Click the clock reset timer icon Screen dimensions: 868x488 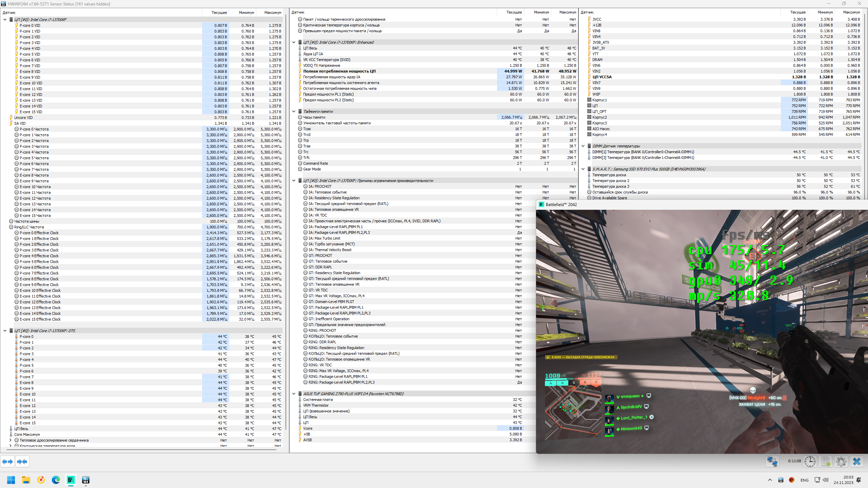(x=810, y=462)
